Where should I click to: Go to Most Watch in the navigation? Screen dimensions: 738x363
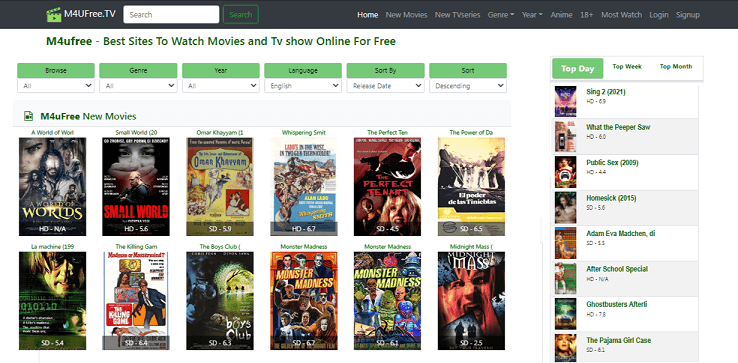point(621,15)
